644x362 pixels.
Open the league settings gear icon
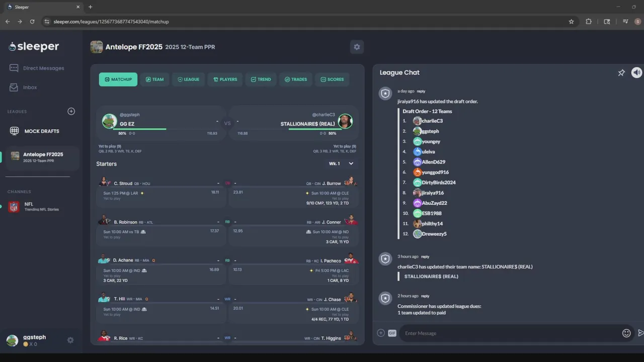tap(357, 47)
